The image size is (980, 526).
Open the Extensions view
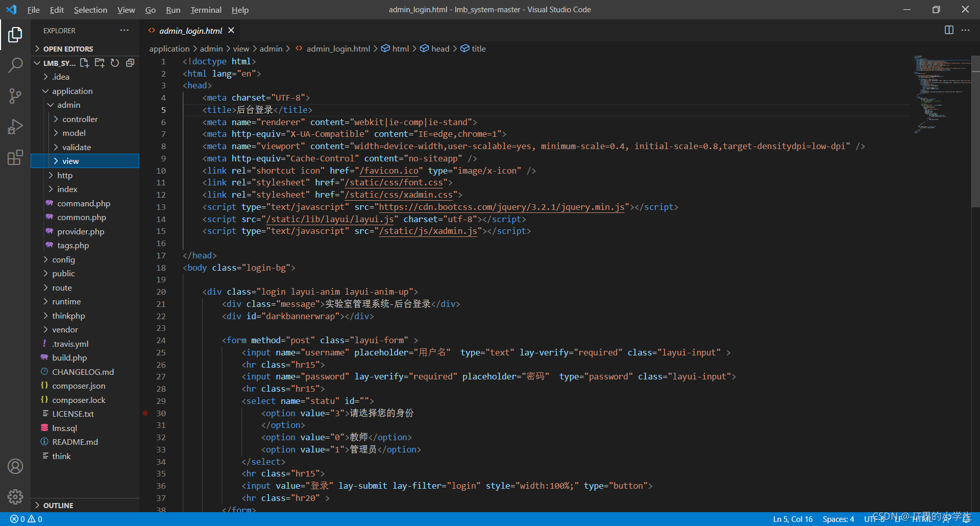(15, 157)
